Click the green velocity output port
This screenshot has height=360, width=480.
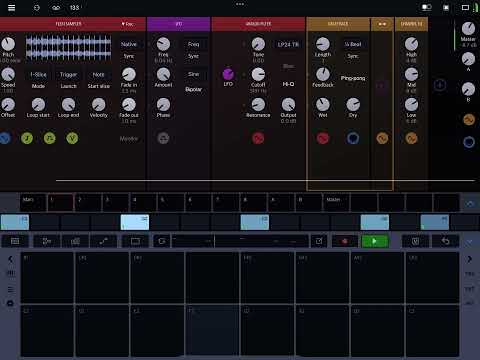pos(72,138)
